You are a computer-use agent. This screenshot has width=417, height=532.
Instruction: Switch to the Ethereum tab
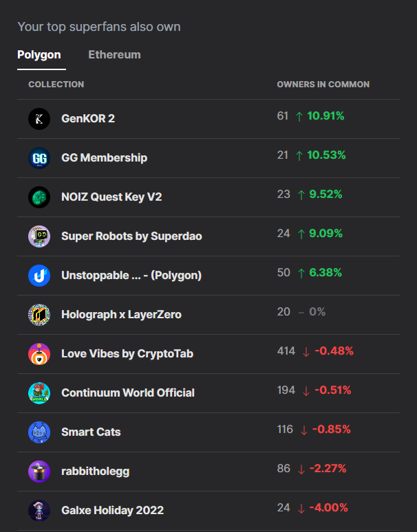[x=114, y=55]
